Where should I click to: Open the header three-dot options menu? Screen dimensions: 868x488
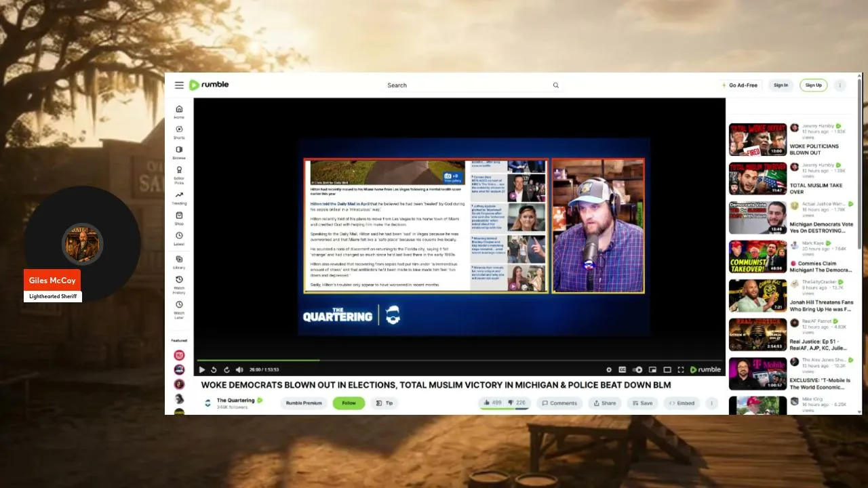[x=840, y=85]
